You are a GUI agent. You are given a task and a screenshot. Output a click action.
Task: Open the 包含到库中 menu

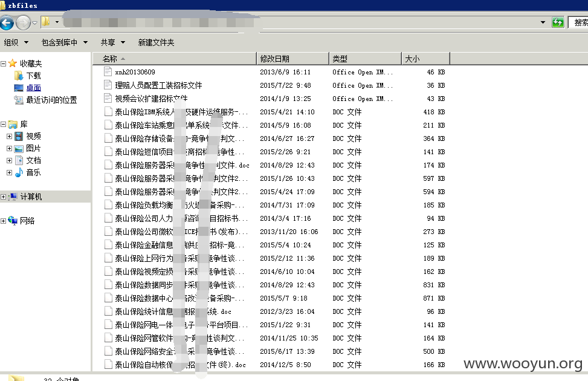pyautogui.click(x=65, y=42)
